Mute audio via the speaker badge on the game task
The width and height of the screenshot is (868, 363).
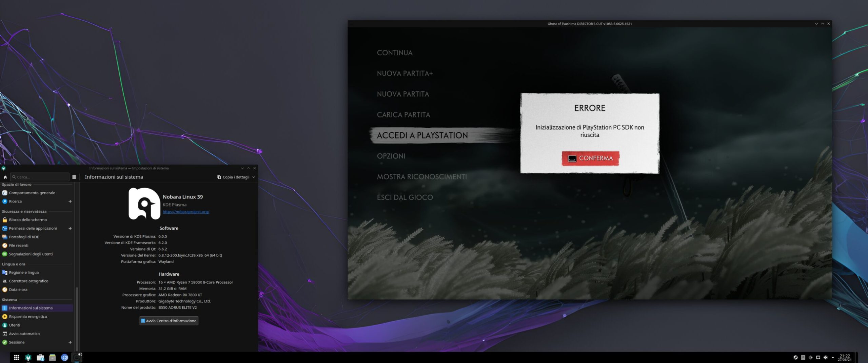(80, 355)
